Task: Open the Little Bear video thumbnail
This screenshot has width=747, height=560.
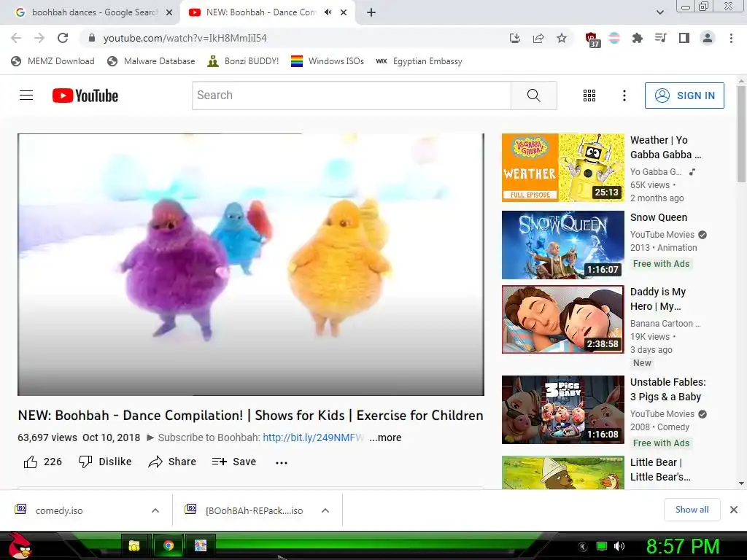Action: coord(562,472)
